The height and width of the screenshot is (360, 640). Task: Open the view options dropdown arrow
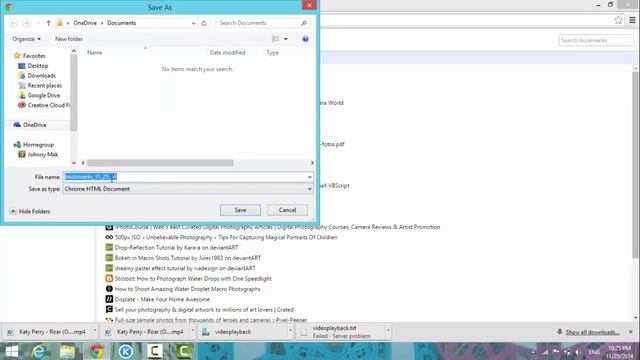[x=286, y=39]
